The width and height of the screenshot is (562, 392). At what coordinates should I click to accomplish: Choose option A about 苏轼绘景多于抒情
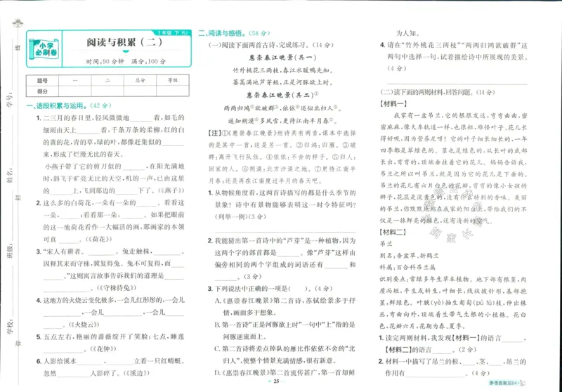285,307
